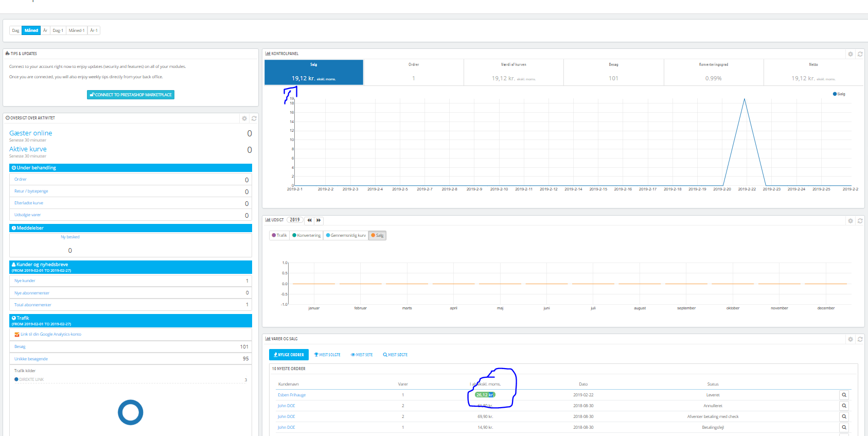Click the Kundenavn column header
Viewport: 868px width, 436px height.
coord(289,384)
